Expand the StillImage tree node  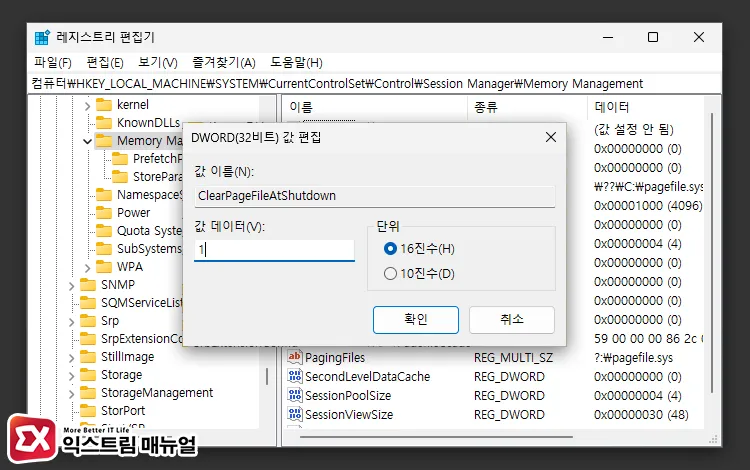71,358
